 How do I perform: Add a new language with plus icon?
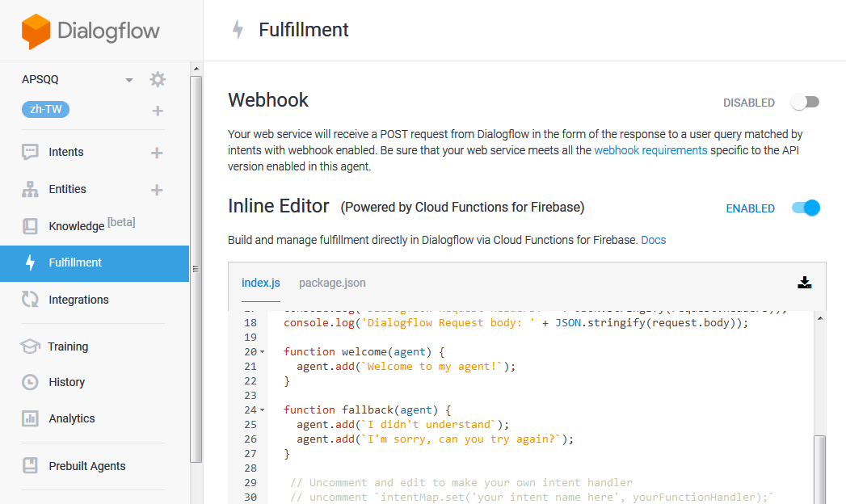(158, 111)
